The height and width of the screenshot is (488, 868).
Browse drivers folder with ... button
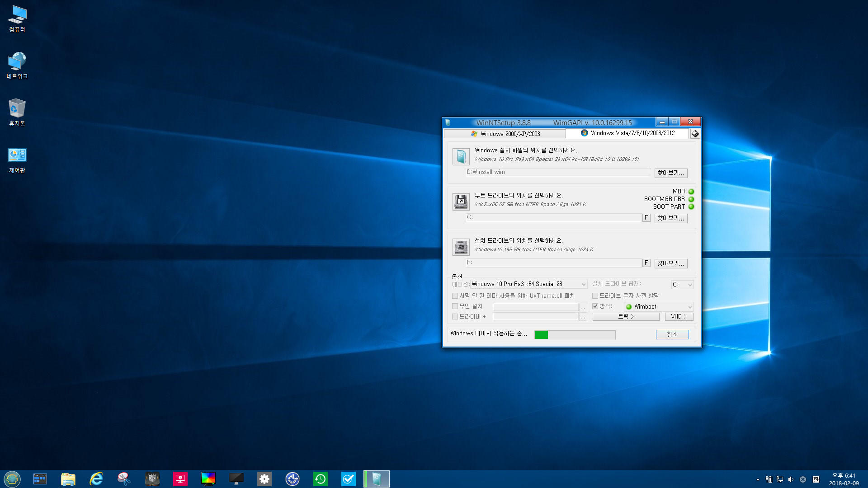[x=583, y=317]
